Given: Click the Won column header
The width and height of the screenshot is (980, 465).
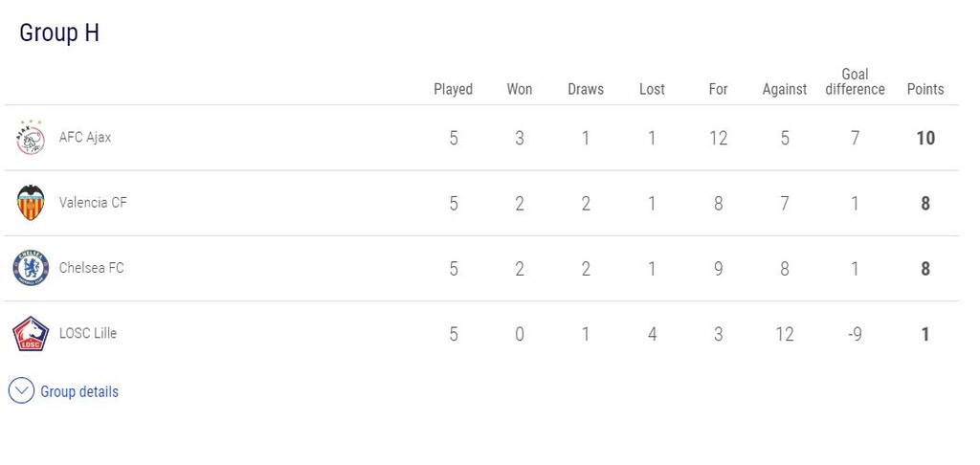Looking at the screenshot, I should tap(520, 89).
